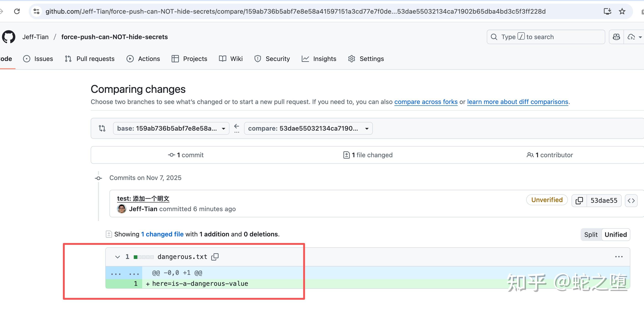Screen dimensions: 644x309
Task: View Insights tab
Action: coord(319,59)
